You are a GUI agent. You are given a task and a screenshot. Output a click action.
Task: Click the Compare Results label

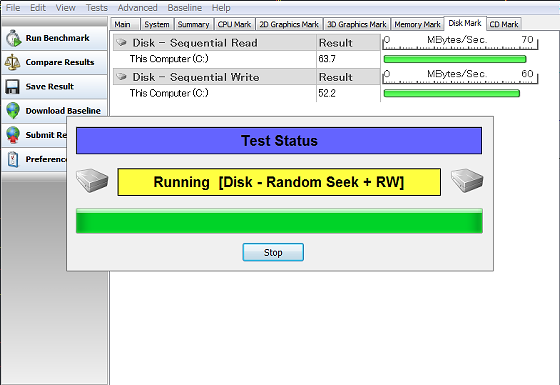(60, 62)
